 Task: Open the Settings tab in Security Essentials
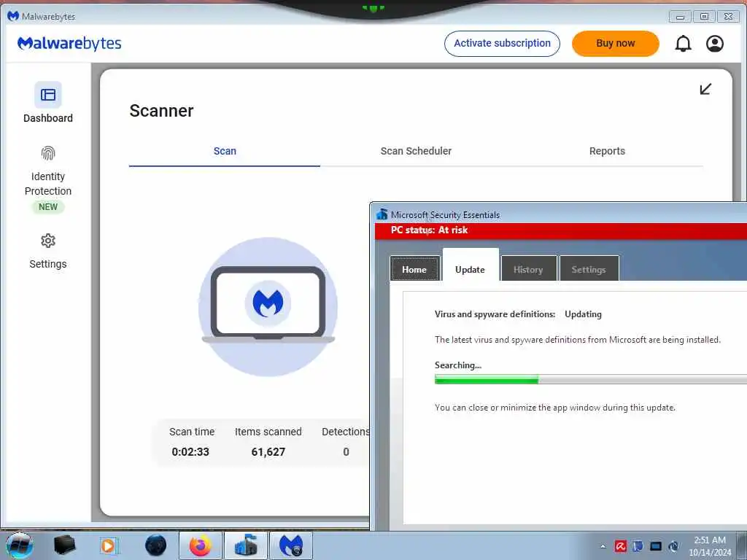pyautogui.click(x=589, y=269)
